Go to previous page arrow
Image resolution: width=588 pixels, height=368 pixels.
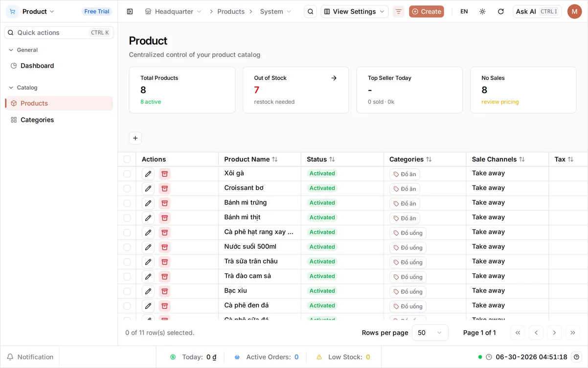click(536, 333)
